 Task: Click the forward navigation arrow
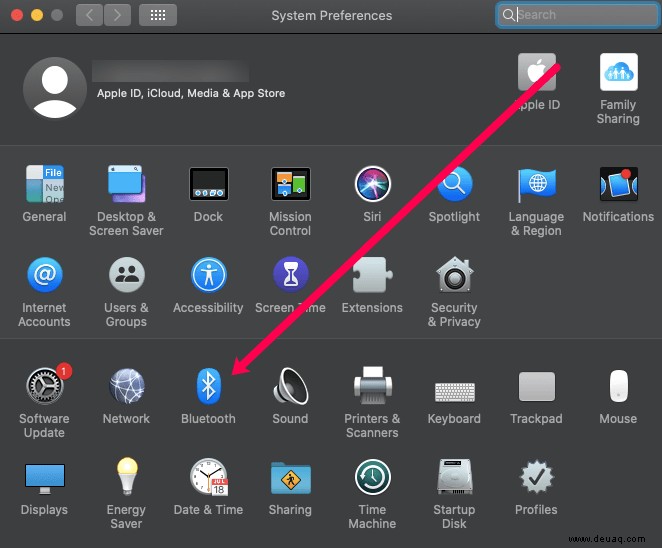pyautogui.click(x=117, y=15)
